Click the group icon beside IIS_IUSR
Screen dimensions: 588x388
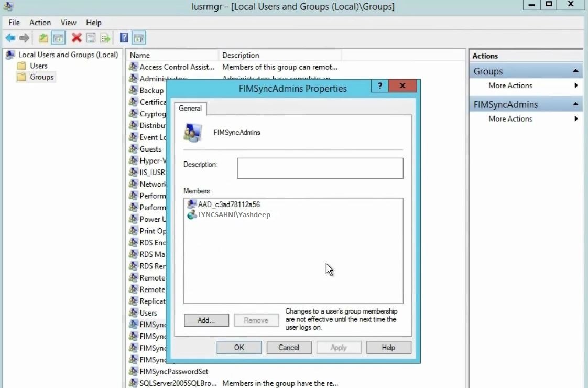[133, 172]
